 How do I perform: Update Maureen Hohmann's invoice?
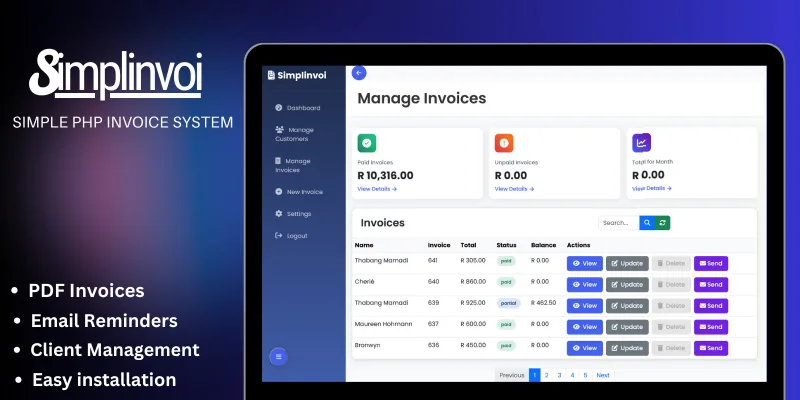[627, 327]
